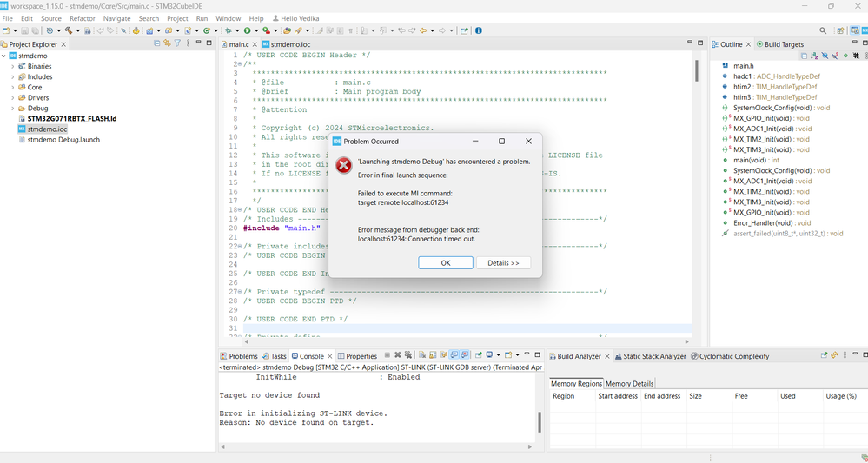Collapse all in Project Explorer toolbar
This screenshot has height=463, width=868.
coord(156,43)
